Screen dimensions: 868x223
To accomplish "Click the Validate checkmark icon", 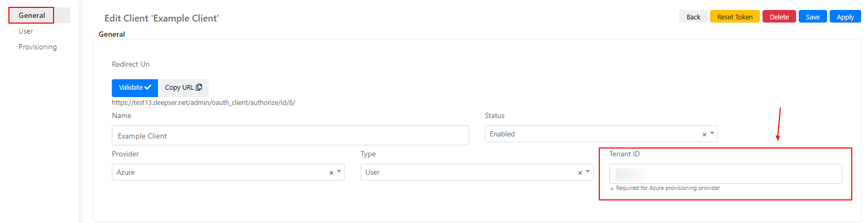I will click(148, 88).
